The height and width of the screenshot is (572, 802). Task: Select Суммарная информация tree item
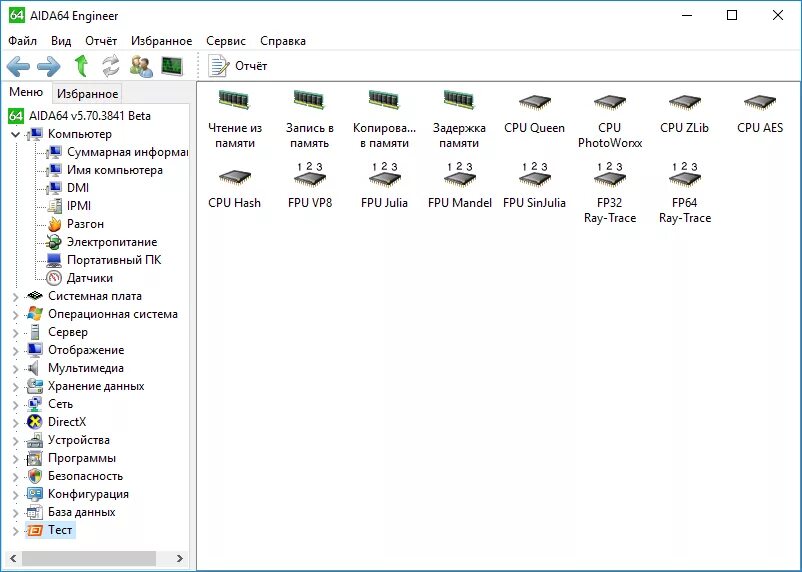pyautogui.click(x=117, y=152)
